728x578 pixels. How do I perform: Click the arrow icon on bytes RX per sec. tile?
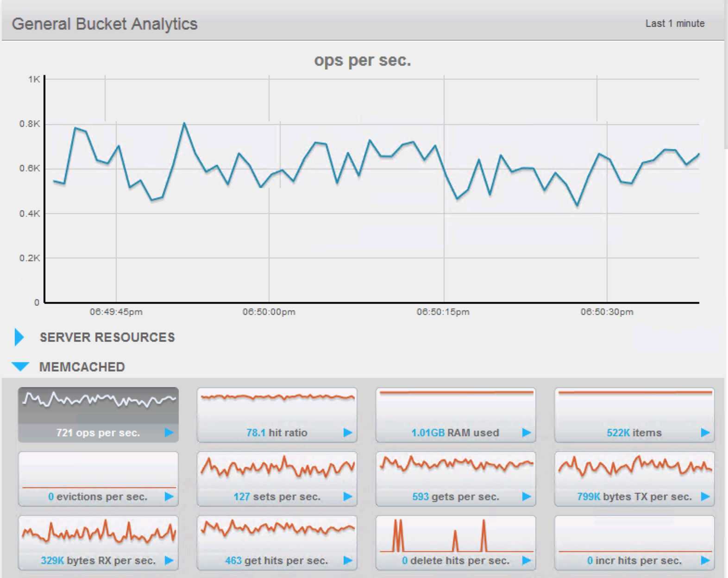point(169,560)
